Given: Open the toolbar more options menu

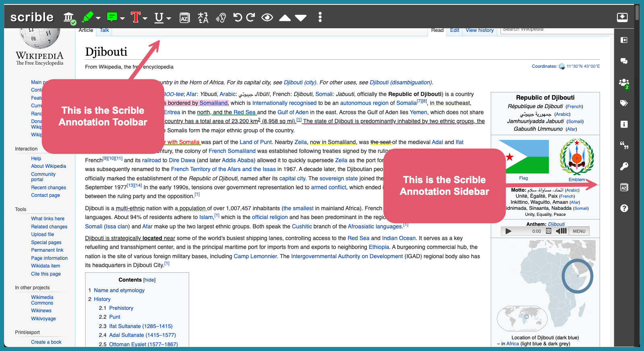Looking at the screenshot, I should coord(320,17).
